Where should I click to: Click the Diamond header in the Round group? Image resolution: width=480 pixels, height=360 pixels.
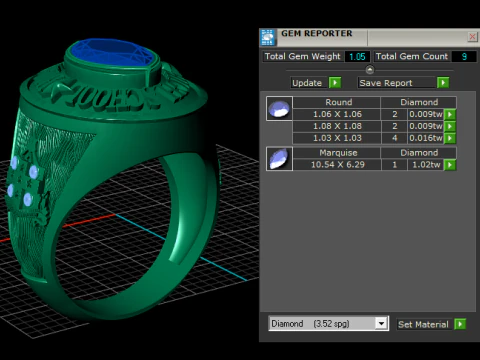419,102
